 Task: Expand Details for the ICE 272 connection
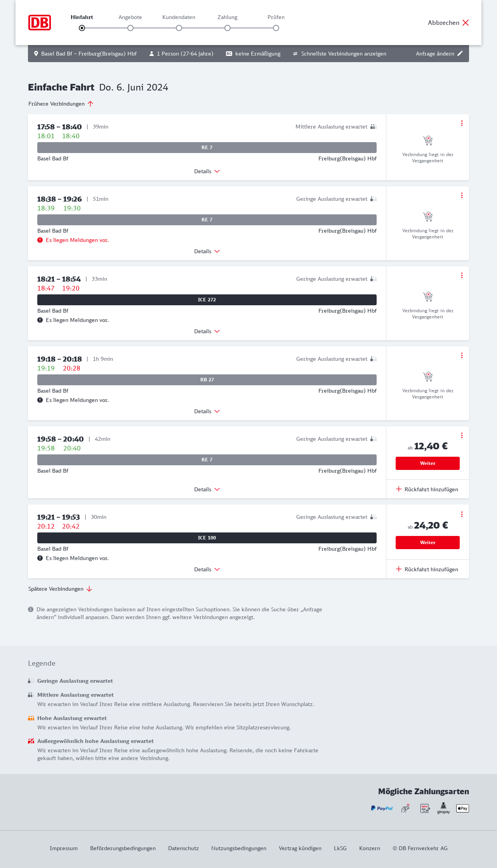click(207, 331)
